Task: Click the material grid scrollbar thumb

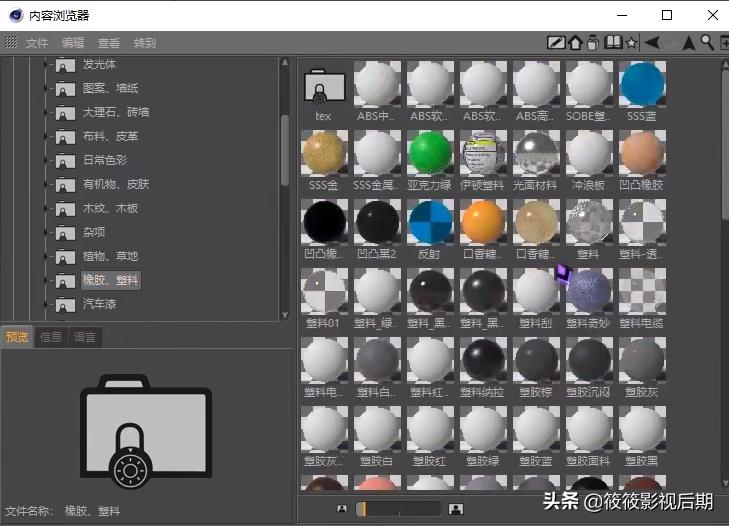Action: (x=725, y=144)
